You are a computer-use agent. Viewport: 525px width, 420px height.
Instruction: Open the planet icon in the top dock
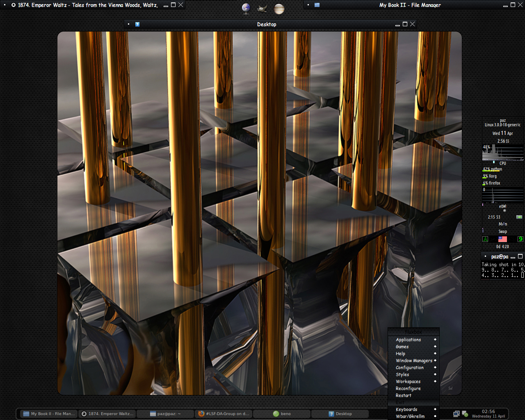click(279, 9)
